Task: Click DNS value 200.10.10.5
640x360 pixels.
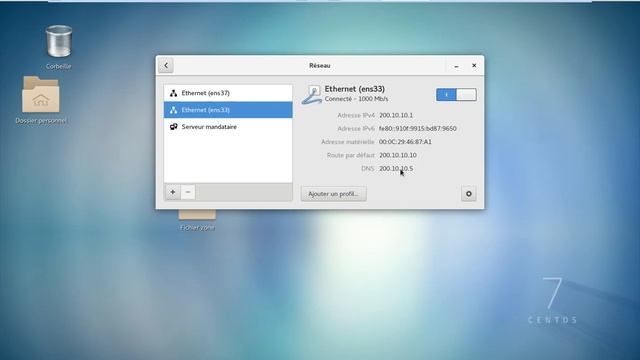Action: pyautogui.click(x=396, y=168)
